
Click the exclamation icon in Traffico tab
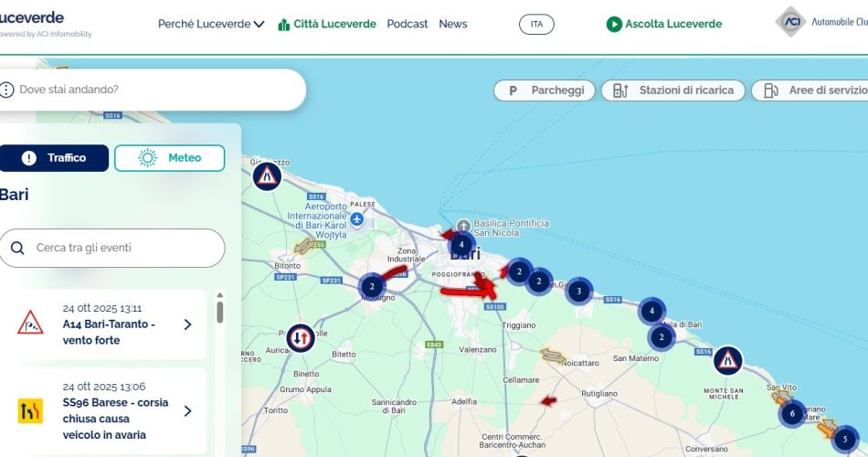[29, 158]
